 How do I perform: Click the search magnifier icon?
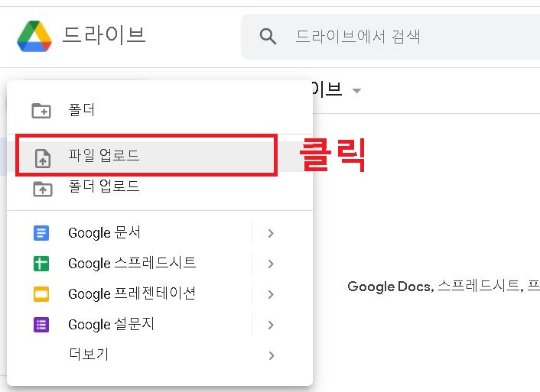point(268,37)
